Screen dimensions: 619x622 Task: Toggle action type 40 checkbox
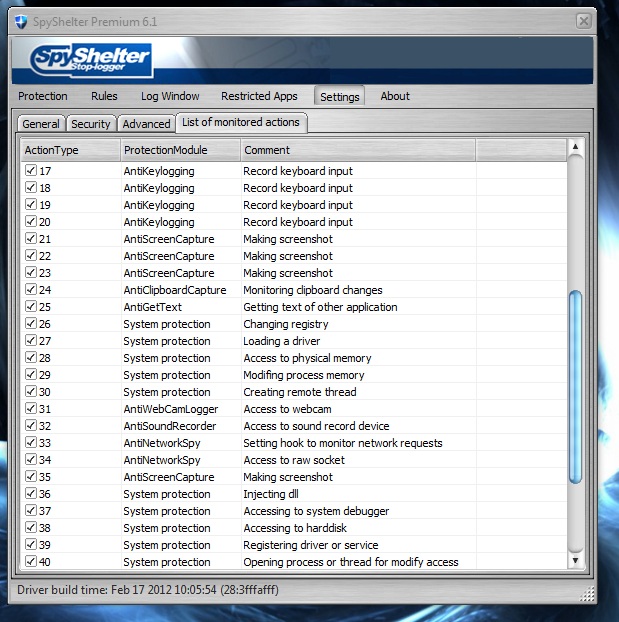tap(31, 562)
